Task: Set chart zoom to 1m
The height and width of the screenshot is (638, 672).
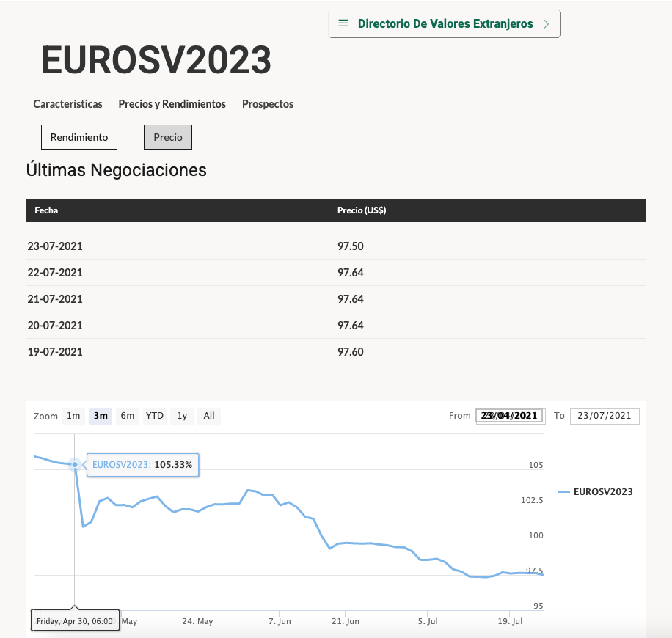Action: coord(73,416)
